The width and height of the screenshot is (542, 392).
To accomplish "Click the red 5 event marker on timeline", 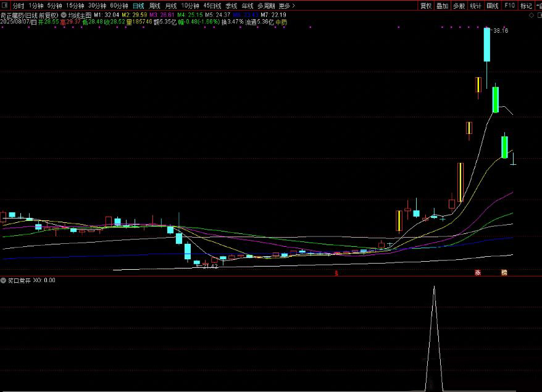I will pyautogui.click(x=336, y=272).
